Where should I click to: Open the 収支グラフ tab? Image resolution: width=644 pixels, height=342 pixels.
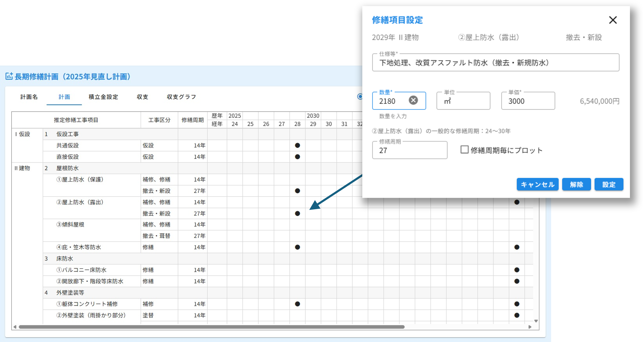(181, 97)
